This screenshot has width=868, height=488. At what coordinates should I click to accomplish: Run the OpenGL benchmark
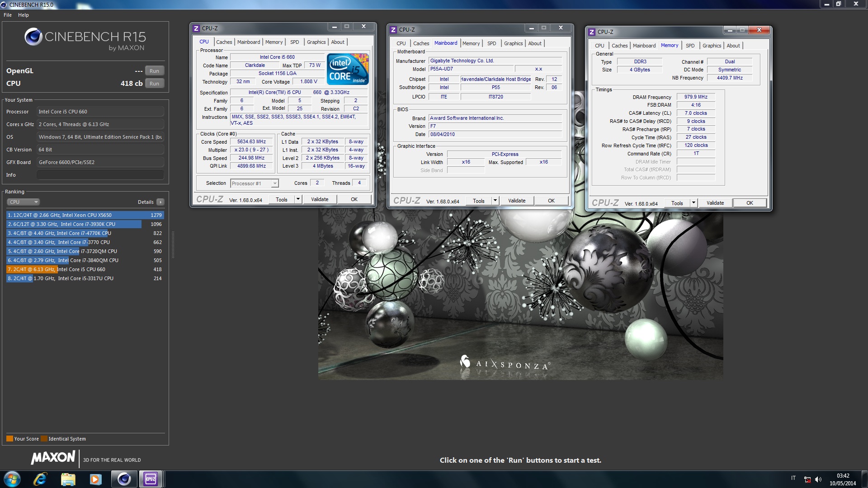pos(154,71)
